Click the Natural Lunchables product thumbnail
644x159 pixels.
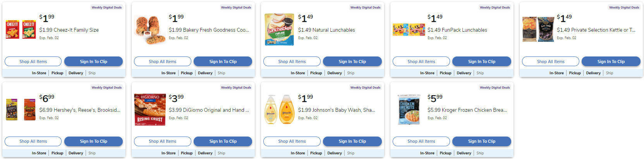coord(279,30)
